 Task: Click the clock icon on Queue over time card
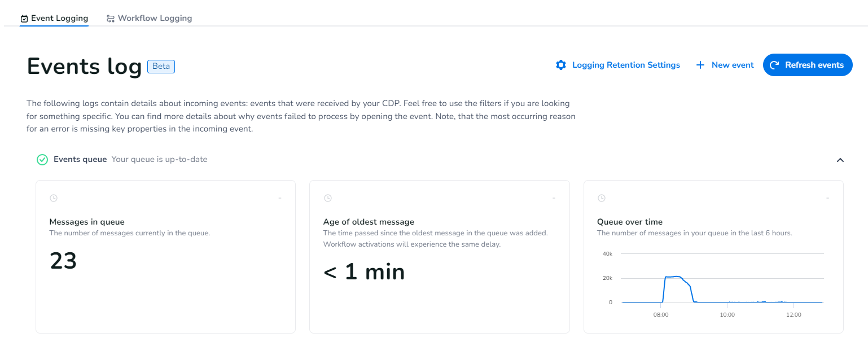602,198
